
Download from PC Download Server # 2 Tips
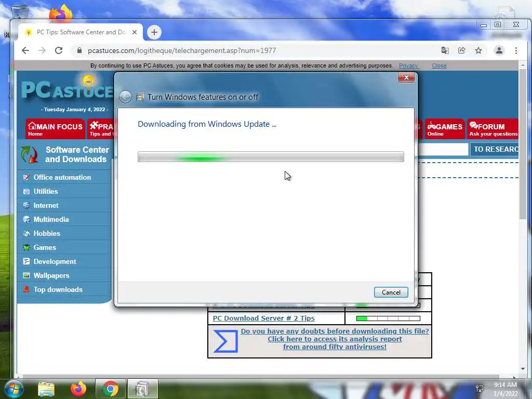click(263, 318)
